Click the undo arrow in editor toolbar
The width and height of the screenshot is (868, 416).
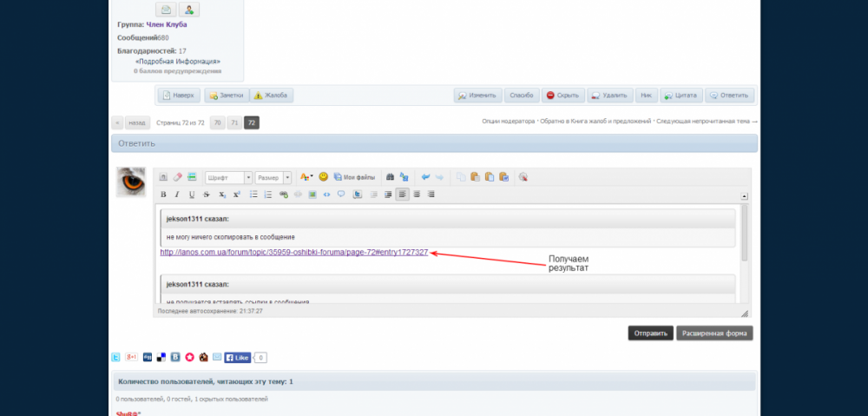coord(425,176)
